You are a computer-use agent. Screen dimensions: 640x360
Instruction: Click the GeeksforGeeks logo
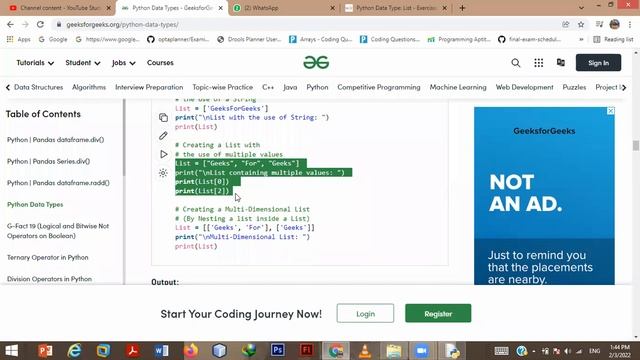click(x=316, y=62)
